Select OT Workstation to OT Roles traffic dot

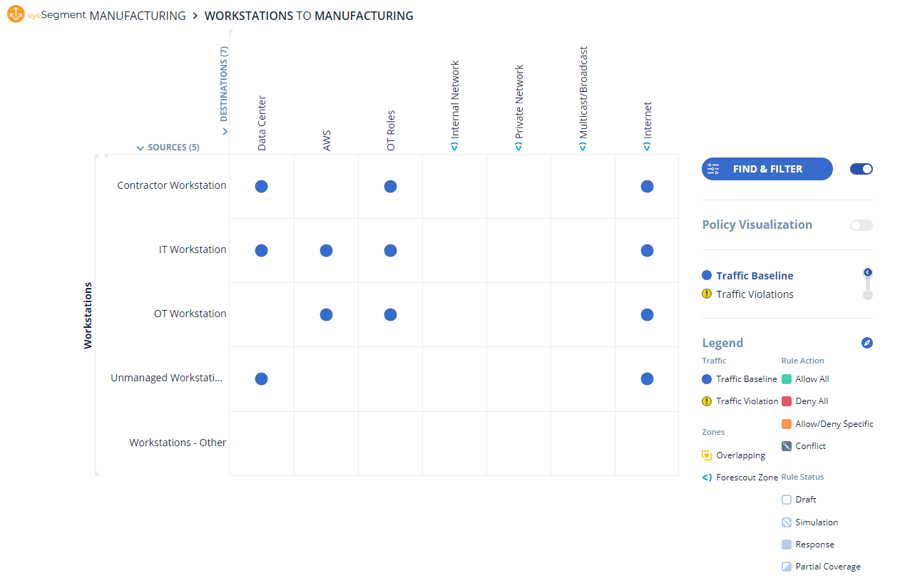(x=390, y=315)
